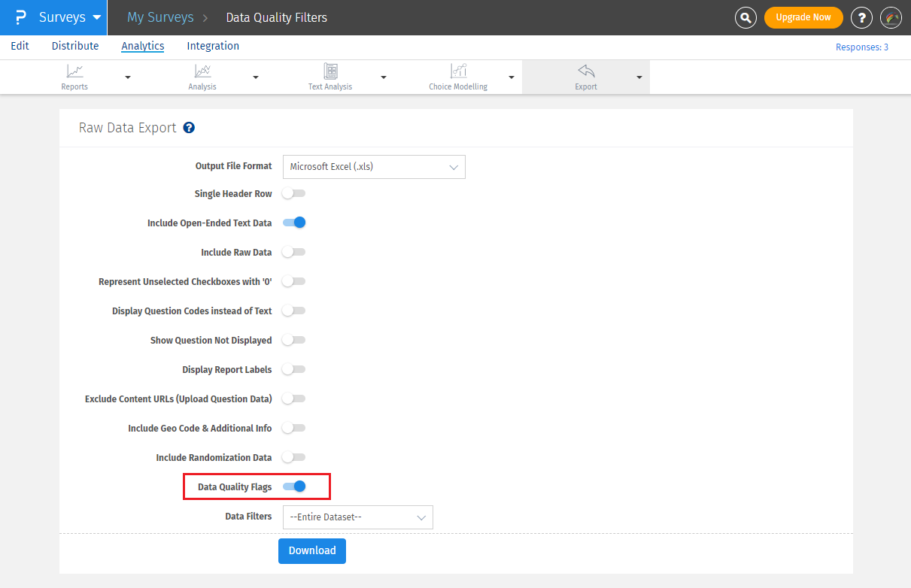Click the Text Analysis icon
This screenshot has width=911, height=588.
click(x=330, y=71)
